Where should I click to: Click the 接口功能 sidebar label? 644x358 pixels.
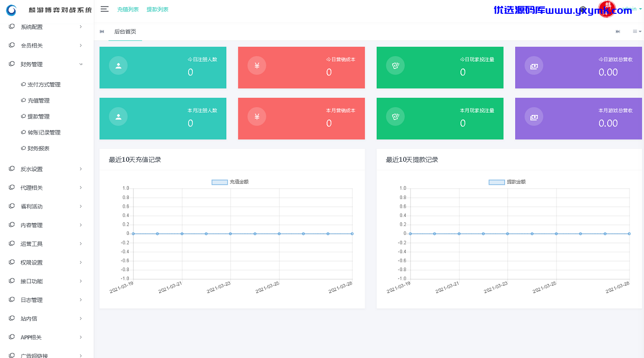pyautogui.click(x=32, y=281)
